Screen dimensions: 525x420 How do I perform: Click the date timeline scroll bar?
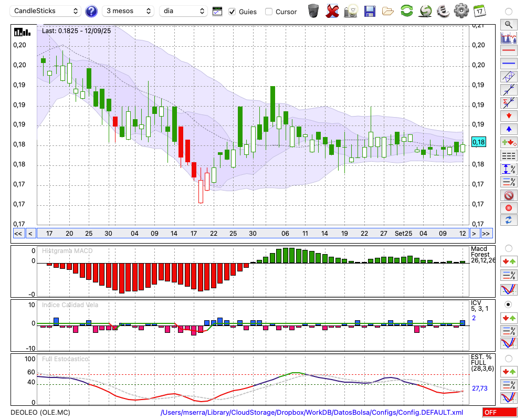[253, 234]
